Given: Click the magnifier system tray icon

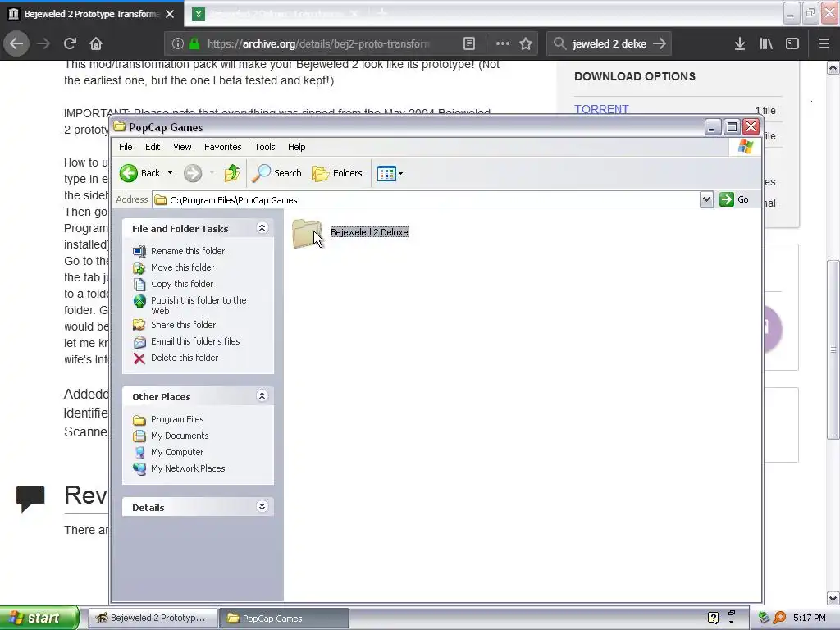Looking at the screenshot, I should coord(779,619).
